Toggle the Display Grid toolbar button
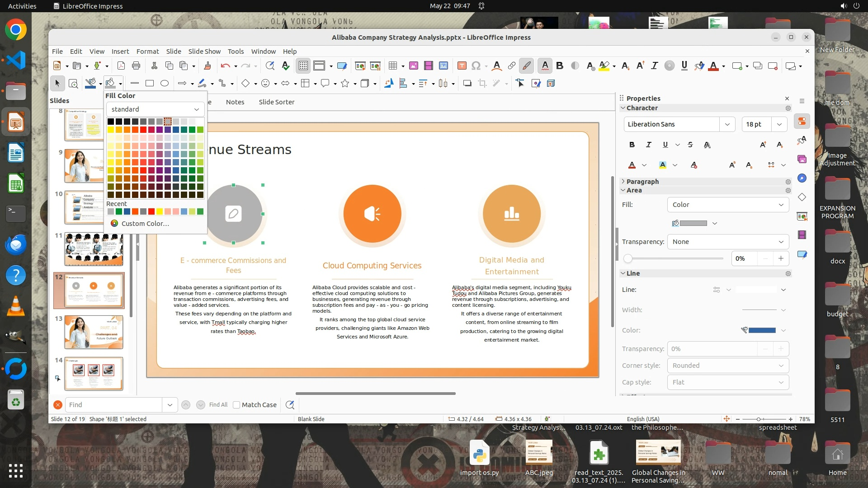This screenshot has width=868, height=488. point(303,66)
